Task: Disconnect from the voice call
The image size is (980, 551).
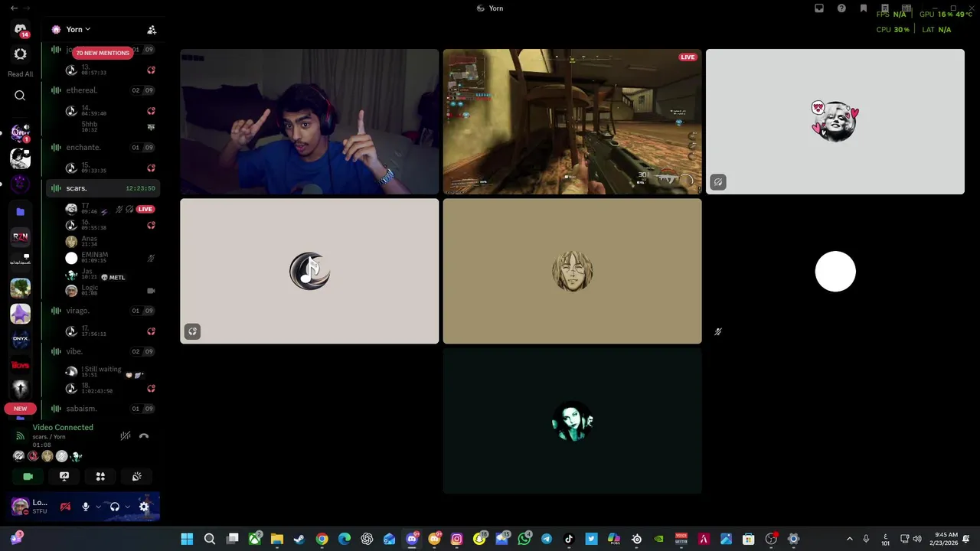Action: click(x=144, y=436)
